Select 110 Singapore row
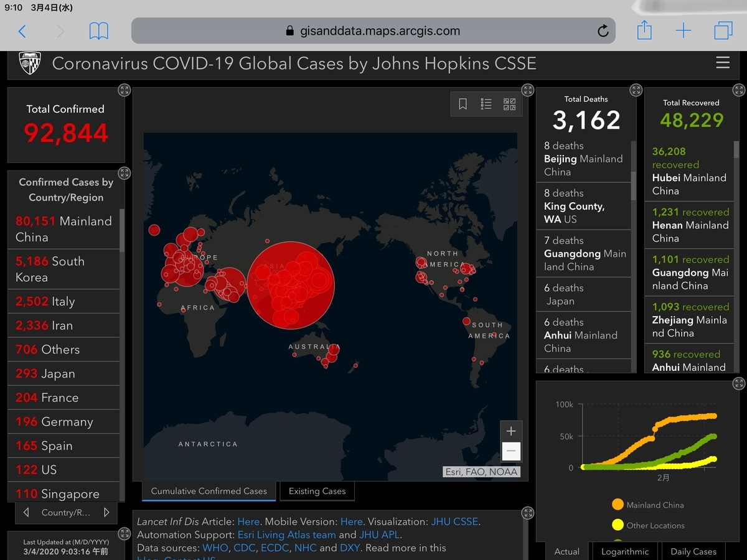 (x=63, y=492)
